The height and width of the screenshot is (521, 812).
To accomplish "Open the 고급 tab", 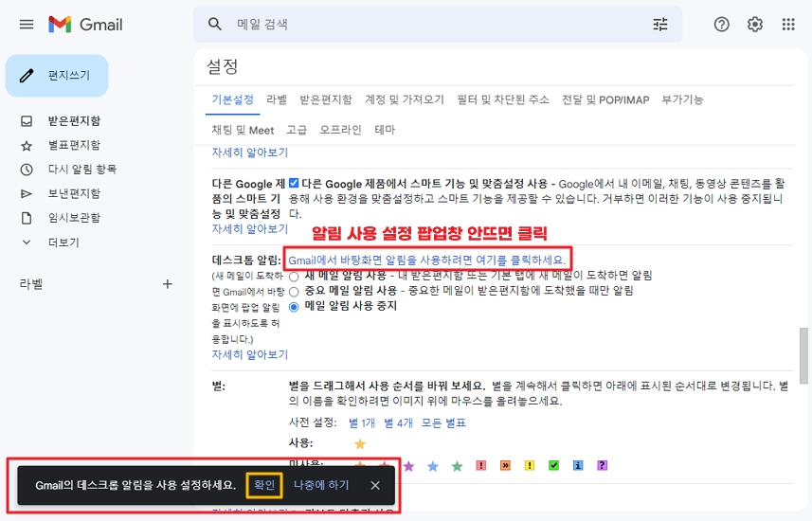I will [297, 130].
